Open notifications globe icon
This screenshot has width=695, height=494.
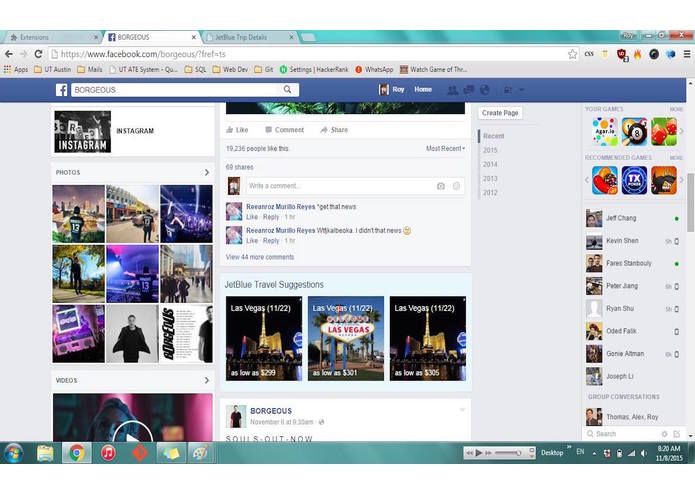tap(484, 90)
